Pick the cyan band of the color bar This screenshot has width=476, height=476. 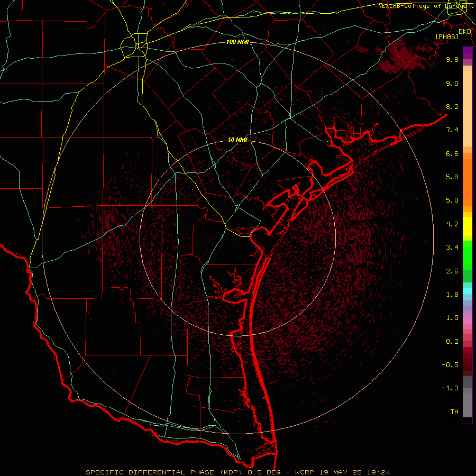pyautogui.click(x=467, y=291)
